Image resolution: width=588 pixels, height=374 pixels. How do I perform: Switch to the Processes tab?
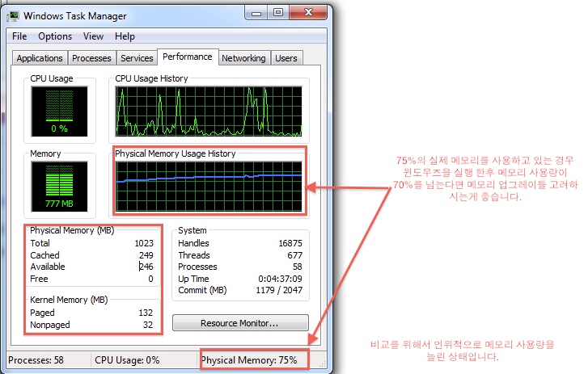pyautogui.click(x=91, y=58)
